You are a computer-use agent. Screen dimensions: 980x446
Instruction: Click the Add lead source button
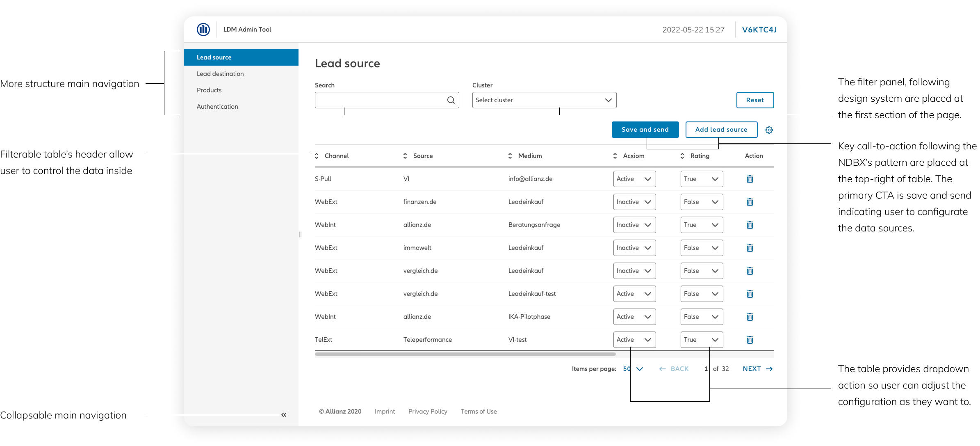point(721,130)
